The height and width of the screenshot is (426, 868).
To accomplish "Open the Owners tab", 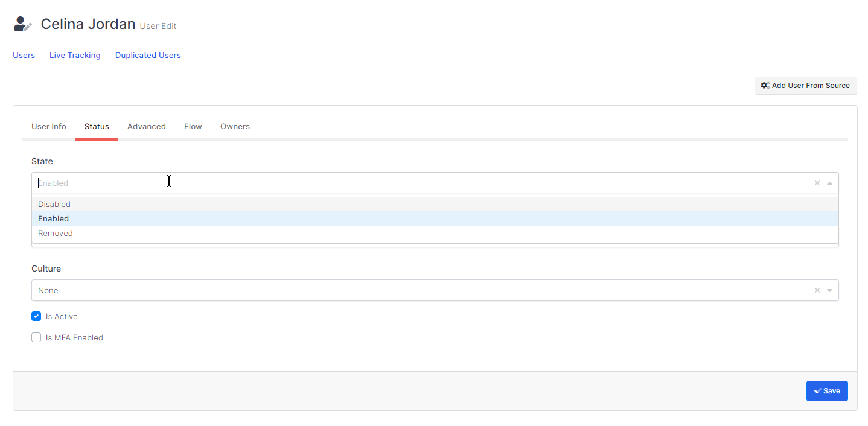I will (235, 126).
